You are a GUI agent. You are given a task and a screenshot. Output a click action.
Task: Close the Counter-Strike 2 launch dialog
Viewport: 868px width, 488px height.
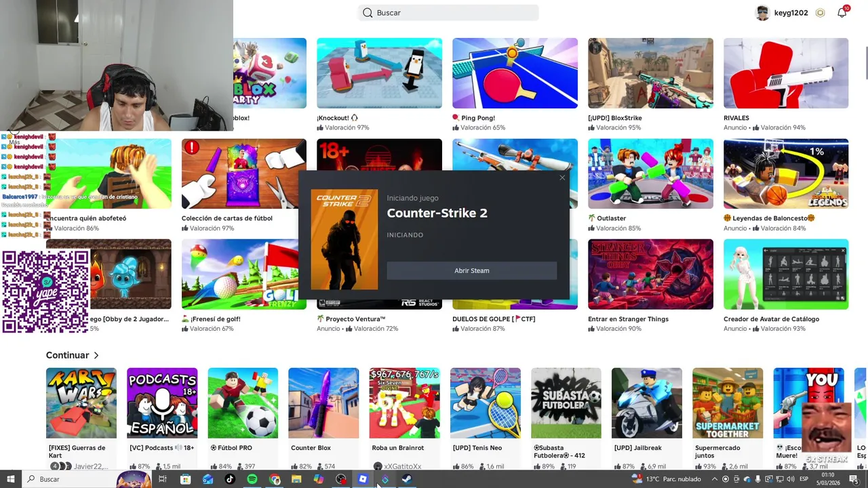(561, 178)
